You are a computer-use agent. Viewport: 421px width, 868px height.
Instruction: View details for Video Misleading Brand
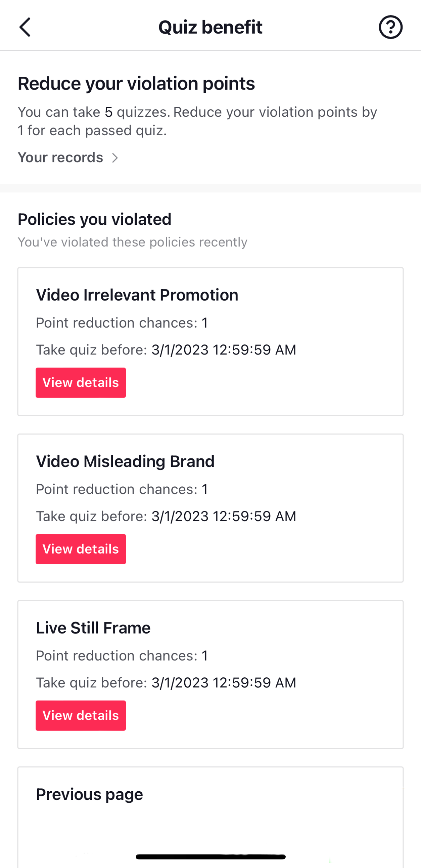81,549
